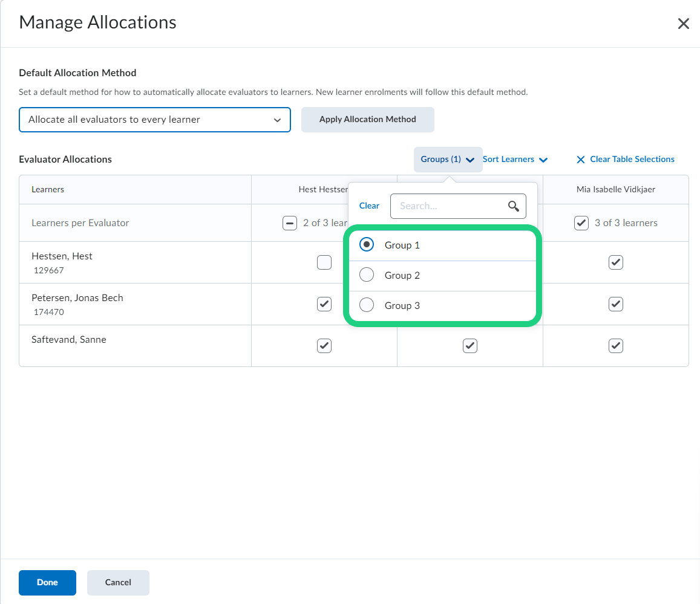Viewport: 700px width, 604px height.
Task: Select the Group 1 radio button
Action: (x=367, y=245)
